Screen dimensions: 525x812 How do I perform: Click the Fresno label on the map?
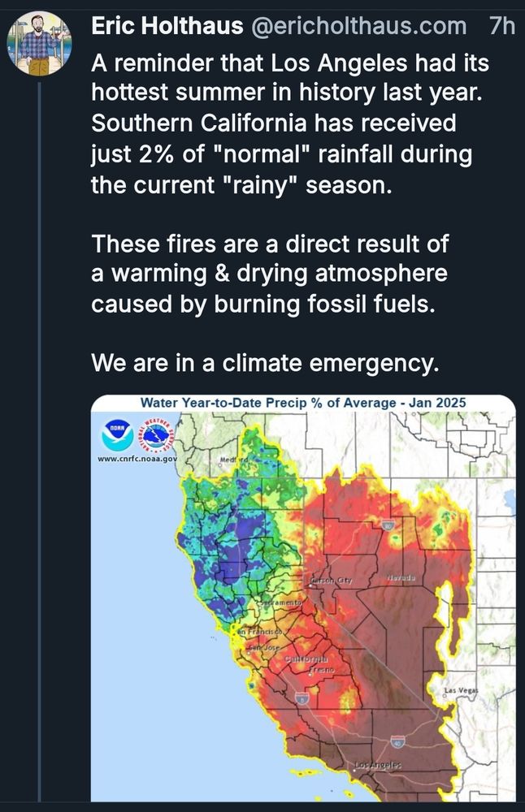pyautogui.click(x=322, y=670)
